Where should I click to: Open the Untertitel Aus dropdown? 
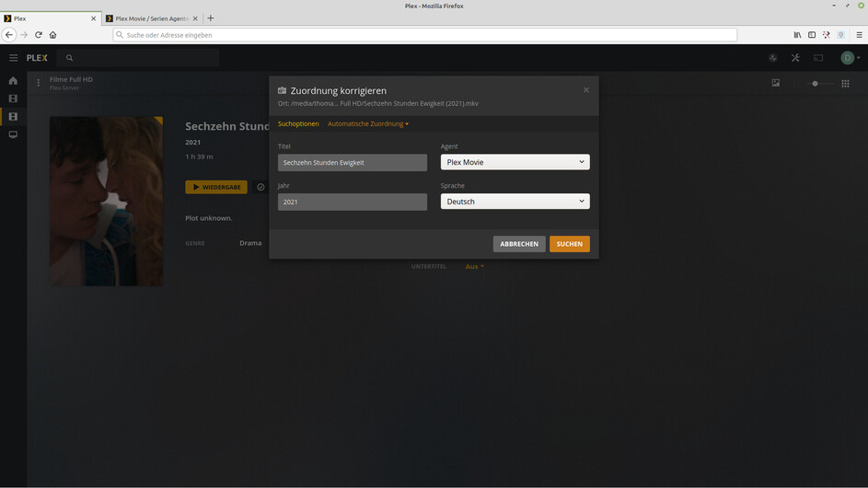[x=474, y=266]
